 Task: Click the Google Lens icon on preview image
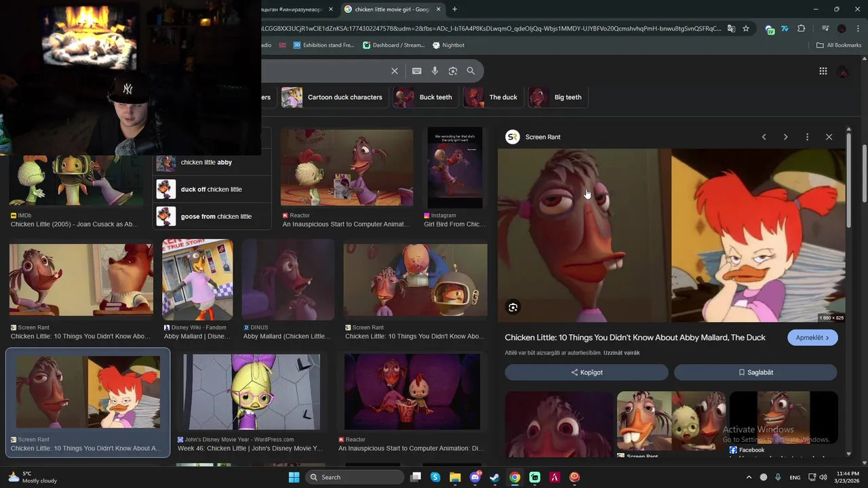pyautogui.click(x=513, y=307)
